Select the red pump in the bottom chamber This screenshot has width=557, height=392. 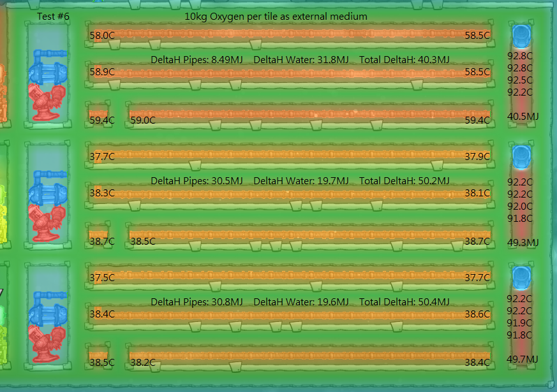(47, 344)
